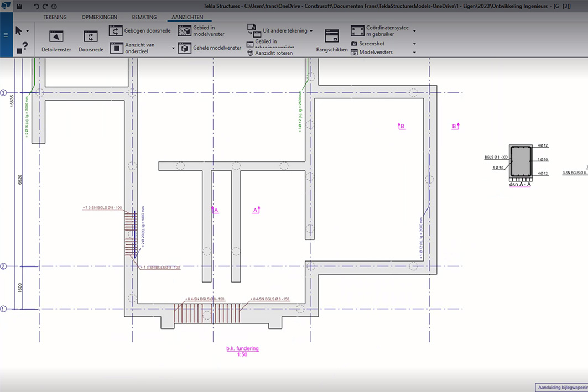Switch to the TEKENING tab

tap(55, 17)
